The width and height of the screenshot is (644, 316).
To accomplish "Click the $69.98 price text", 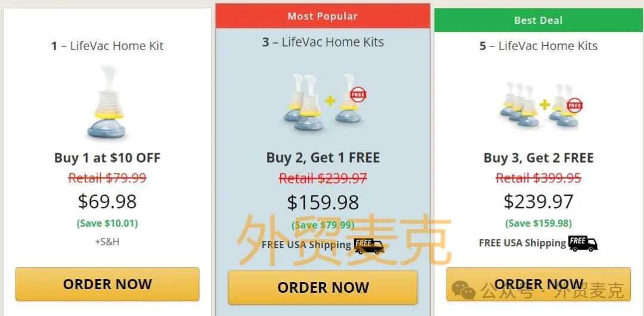I will coord(107,202).
